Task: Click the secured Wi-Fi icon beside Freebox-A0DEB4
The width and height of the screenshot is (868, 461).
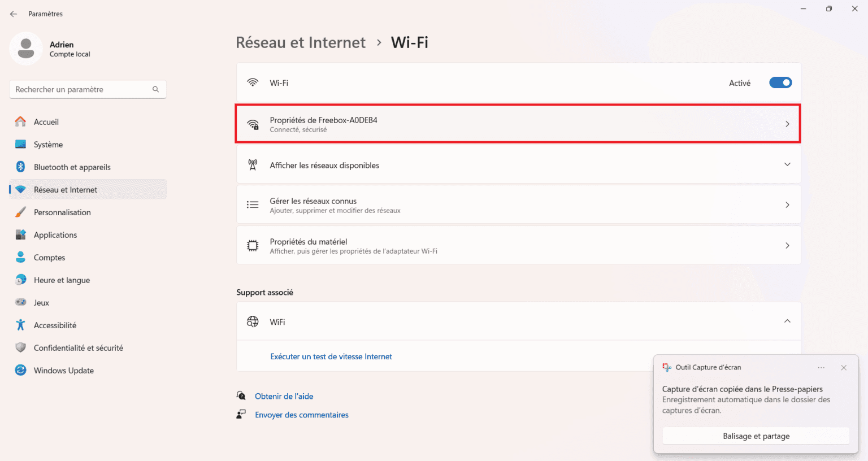Action: click(x=253, y=124)
